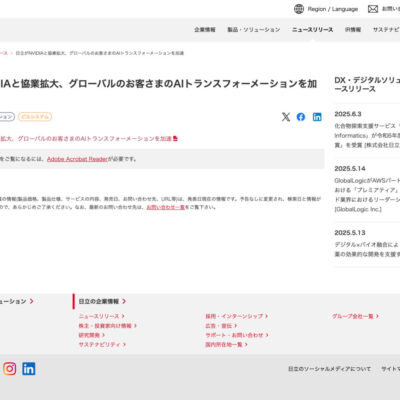Screen dimensions: 400x400
Task: Share article on LinkedIn icon near title
Action: pos(317,117)
